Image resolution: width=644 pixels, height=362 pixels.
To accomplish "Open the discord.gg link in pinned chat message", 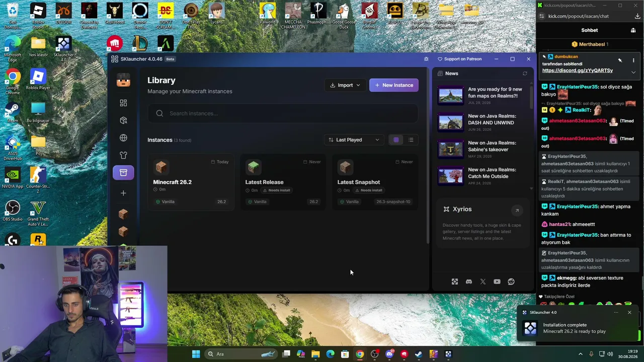I will pyautogui.click(x=578, y=71).
